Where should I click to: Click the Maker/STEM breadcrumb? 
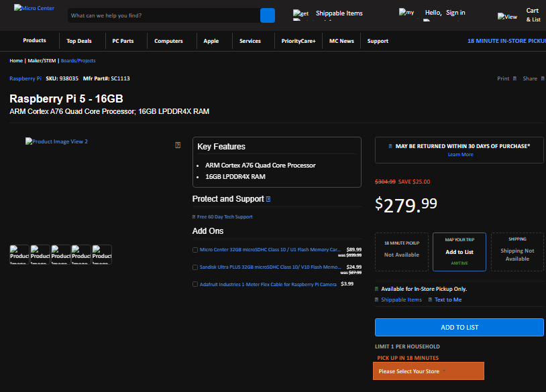[x=42, y=60]
